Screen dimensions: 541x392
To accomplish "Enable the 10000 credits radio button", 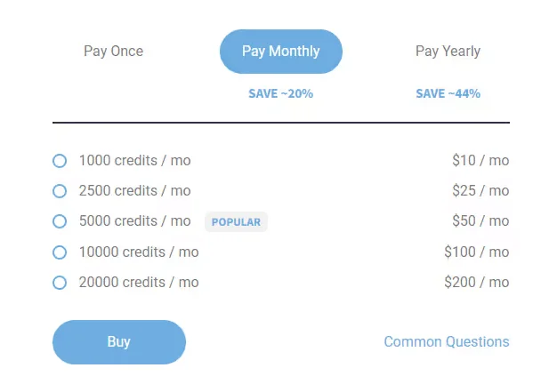I will [60, 252].
